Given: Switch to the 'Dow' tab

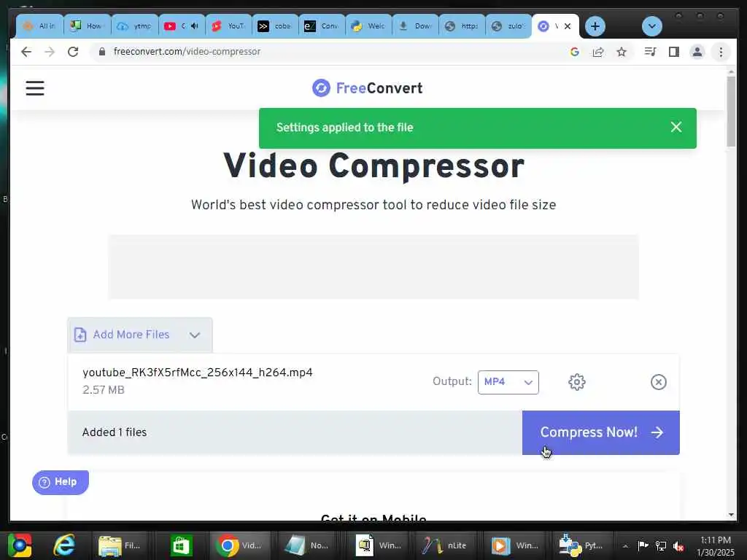Looking at the screenshot, I should coord(415,26).
